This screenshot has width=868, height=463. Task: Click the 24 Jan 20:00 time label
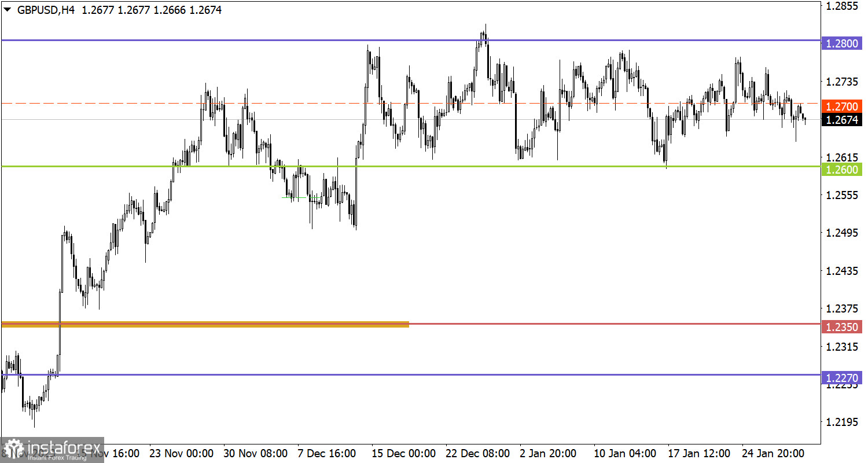774,453
